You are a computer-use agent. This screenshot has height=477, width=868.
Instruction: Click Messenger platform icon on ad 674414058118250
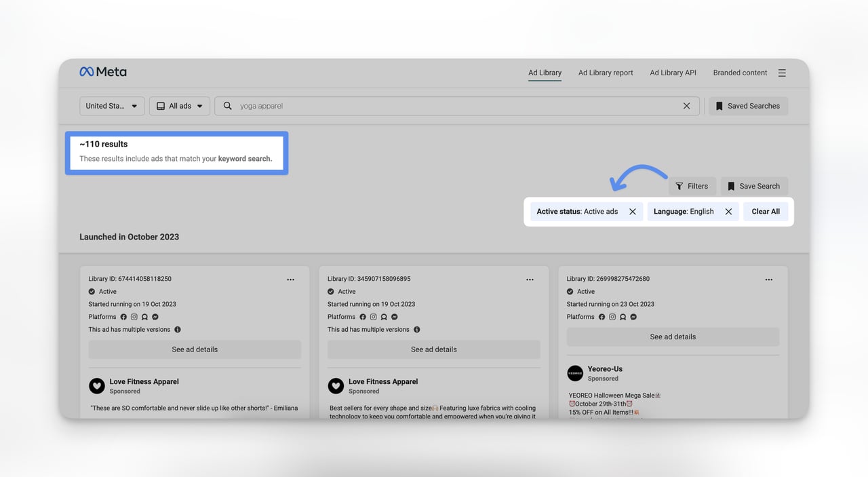point(155,317)
